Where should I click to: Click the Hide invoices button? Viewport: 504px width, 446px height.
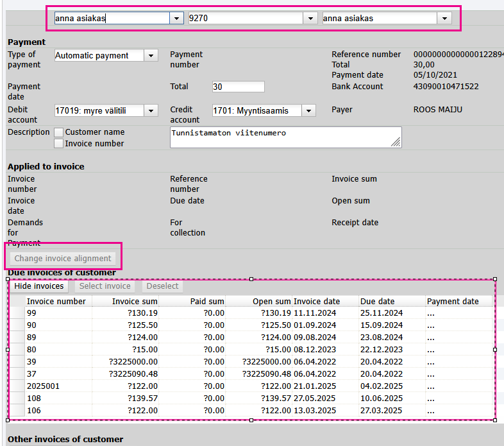[x=39, y=286]
